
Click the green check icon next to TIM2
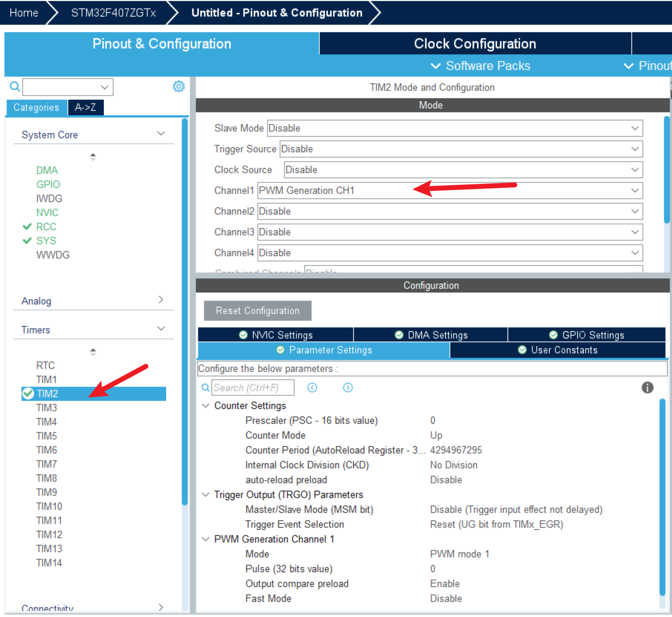(x=28, y=394)
